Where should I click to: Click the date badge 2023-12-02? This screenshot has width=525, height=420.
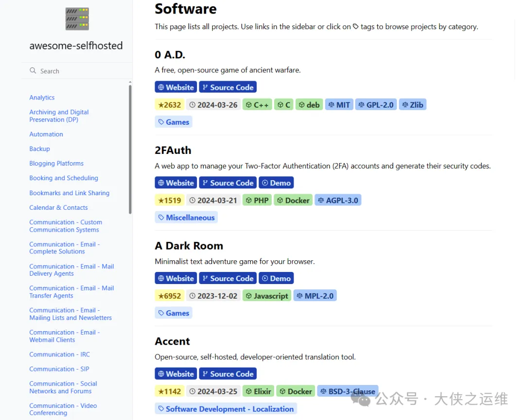(213, 296)
